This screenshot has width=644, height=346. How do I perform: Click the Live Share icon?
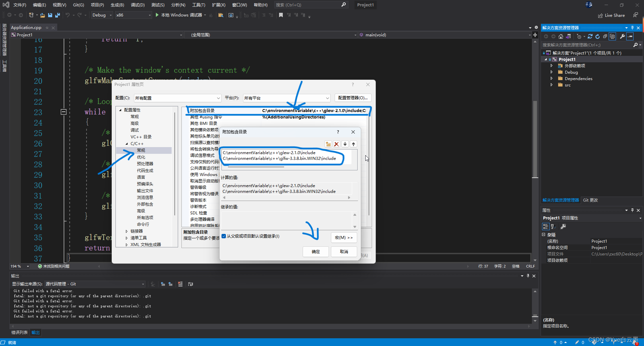point(601,15)
